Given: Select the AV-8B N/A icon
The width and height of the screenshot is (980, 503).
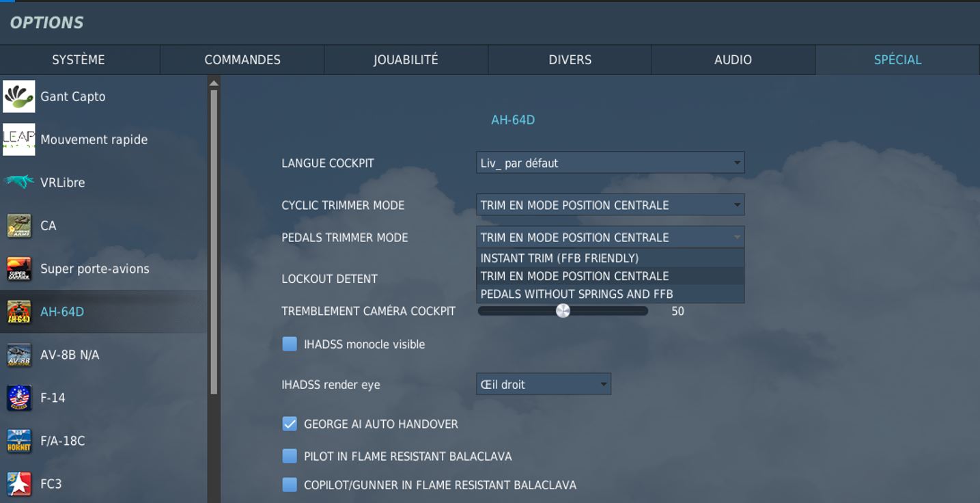Looking at the screenshot, I should (18, 355).
